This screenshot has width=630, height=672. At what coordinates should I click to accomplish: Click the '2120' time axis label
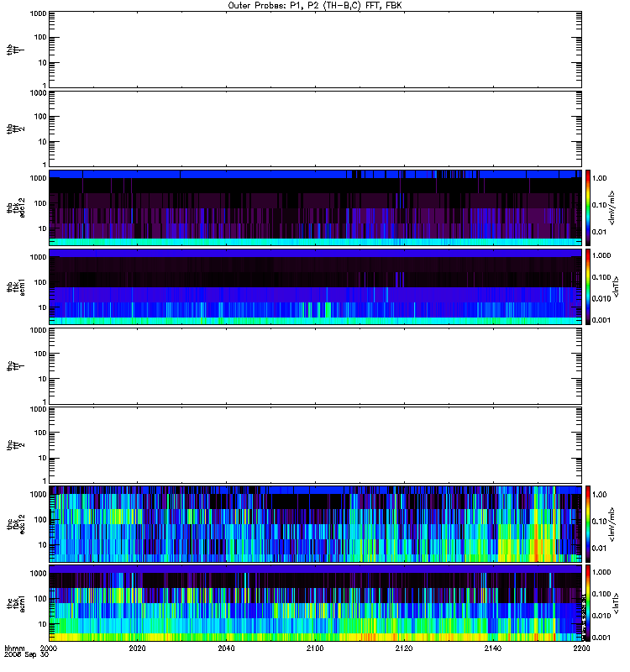coord(404,648)
